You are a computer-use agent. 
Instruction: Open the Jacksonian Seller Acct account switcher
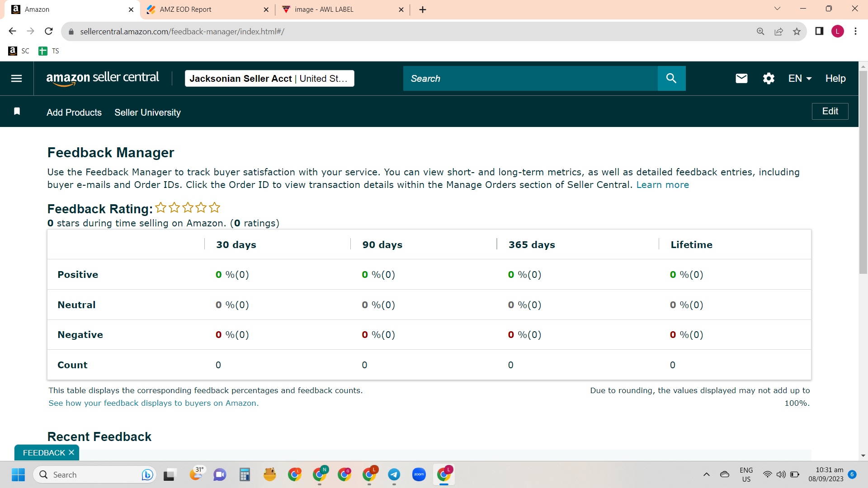[269, 79]
